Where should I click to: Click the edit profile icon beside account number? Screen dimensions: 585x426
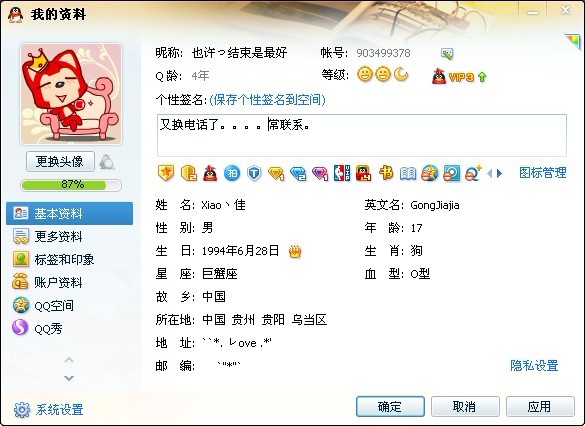point(447,54)
